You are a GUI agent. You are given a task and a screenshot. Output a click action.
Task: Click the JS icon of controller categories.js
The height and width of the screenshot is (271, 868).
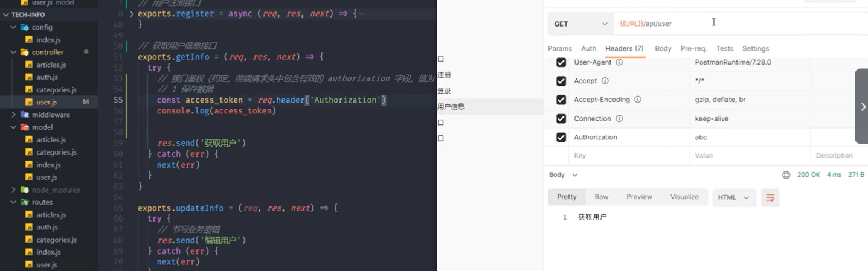coord(29,90)
